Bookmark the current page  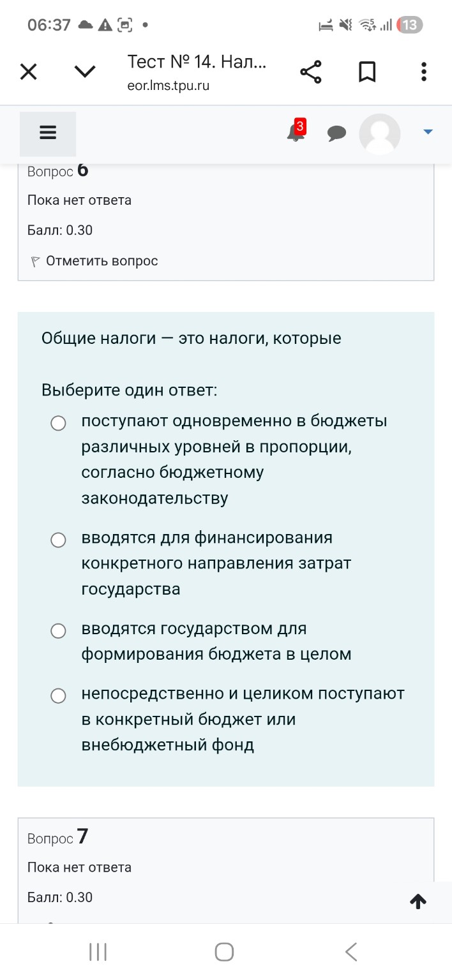tap(367, 71)
